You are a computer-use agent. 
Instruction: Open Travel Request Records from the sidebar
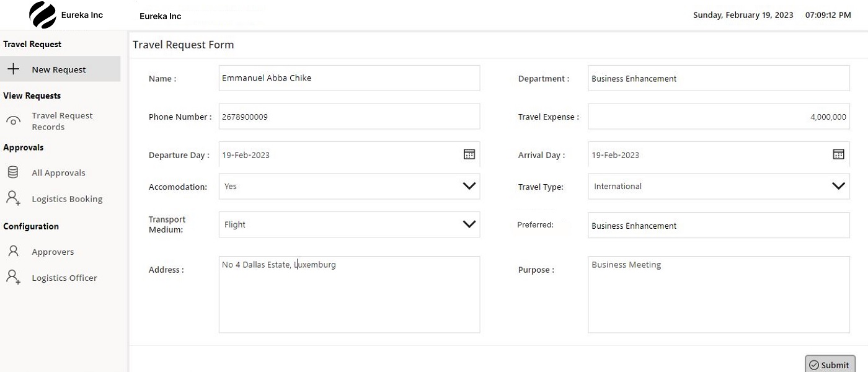click(x=62, y=120)
